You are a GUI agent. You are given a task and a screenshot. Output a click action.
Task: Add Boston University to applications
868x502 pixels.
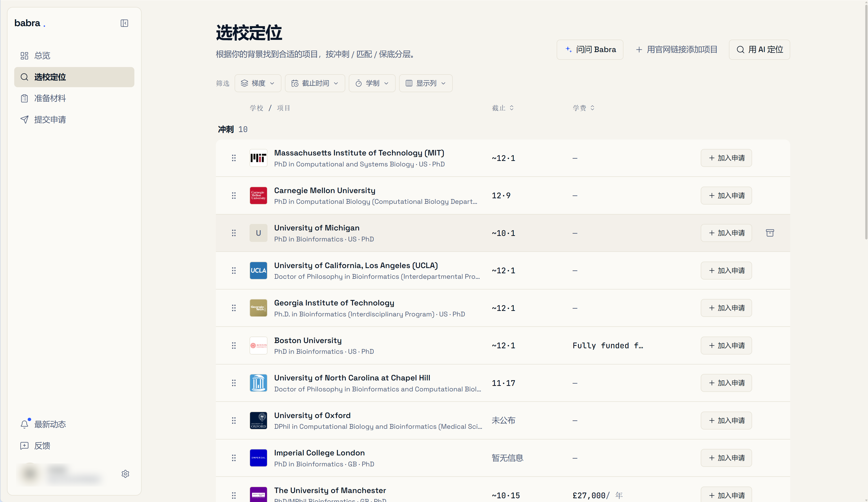point(726,345)
